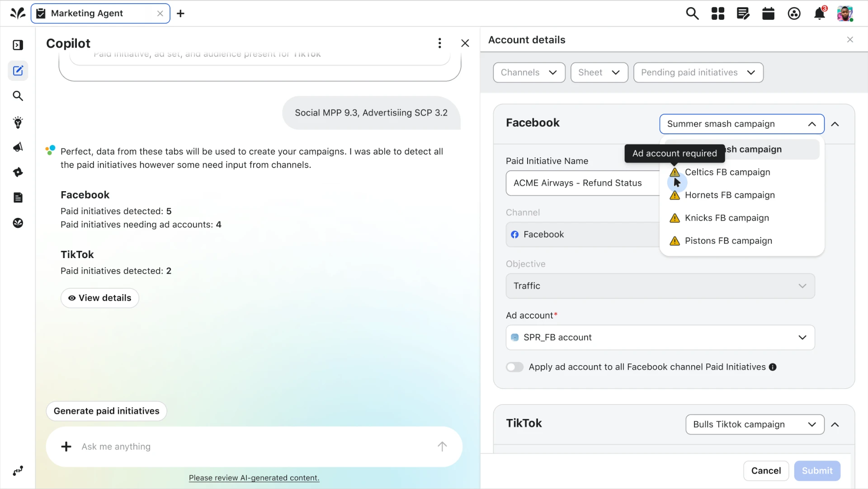Select Hornets FB campaign option
Viewport: 868px width, 489px height.
click(x=742, y=195)
